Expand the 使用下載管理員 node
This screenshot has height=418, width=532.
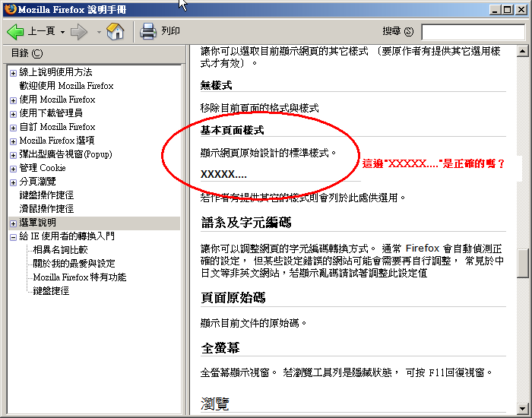pos(13,114)
